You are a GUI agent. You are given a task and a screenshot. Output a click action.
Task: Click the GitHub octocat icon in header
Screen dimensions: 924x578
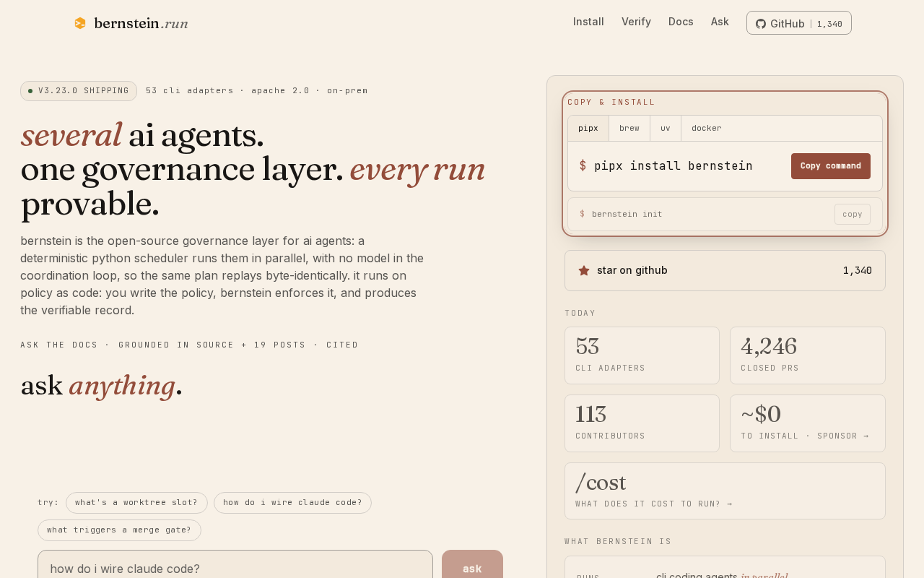tap(761, 24)
